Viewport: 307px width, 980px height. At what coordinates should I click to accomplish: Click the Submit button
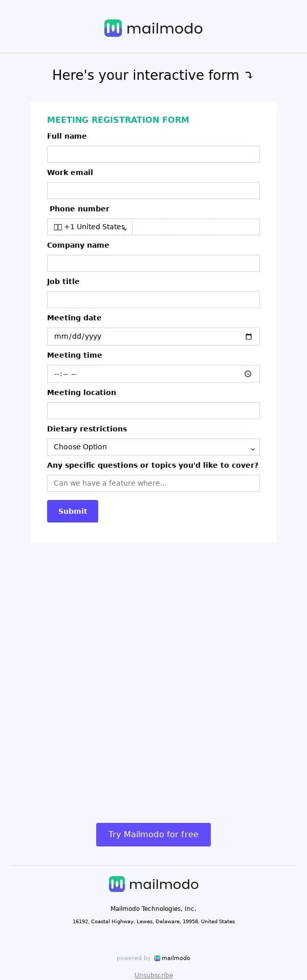point(73,511)
